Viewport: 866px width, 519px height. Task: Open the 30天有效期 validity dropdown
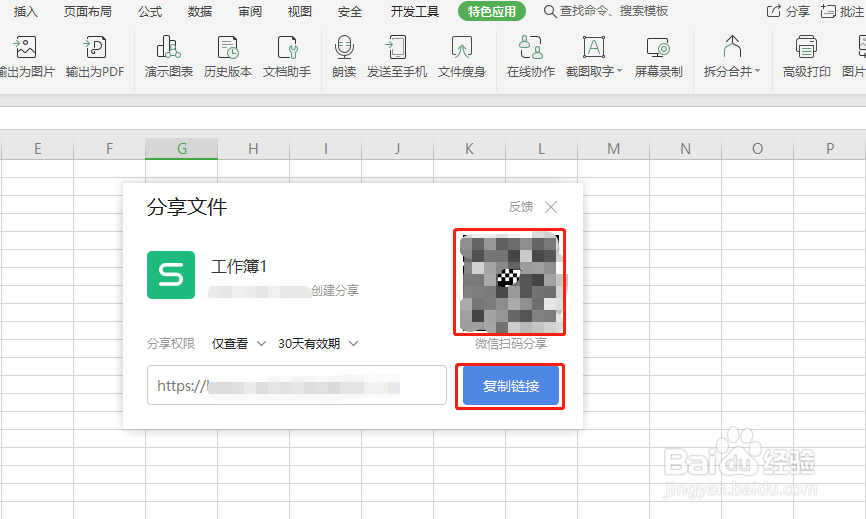(x=318, y=343)
